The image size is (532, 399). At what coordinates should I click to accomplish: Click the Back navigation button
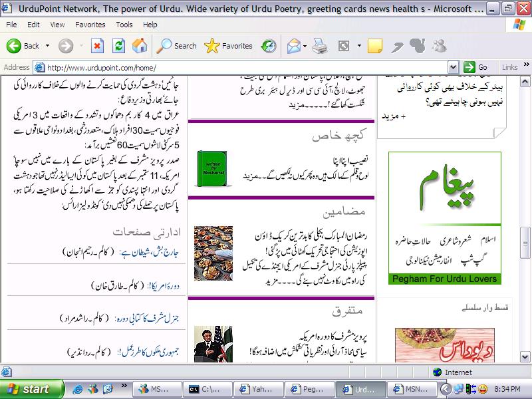(x=23, y=46)
